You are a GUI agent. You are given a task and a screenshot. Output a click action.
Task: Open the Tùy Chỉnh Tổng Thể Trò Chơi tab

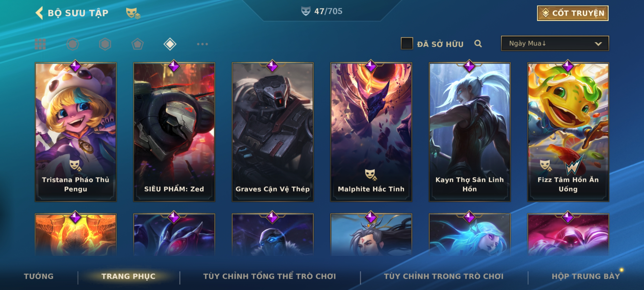coord(269,276)
